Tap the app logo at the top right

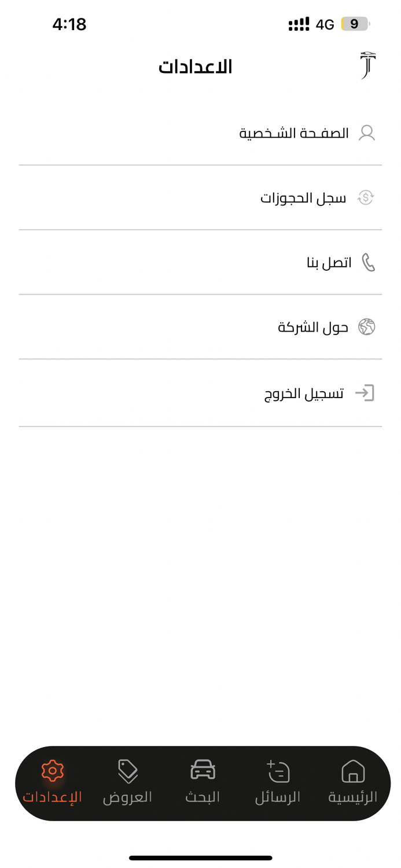[367, 64]
